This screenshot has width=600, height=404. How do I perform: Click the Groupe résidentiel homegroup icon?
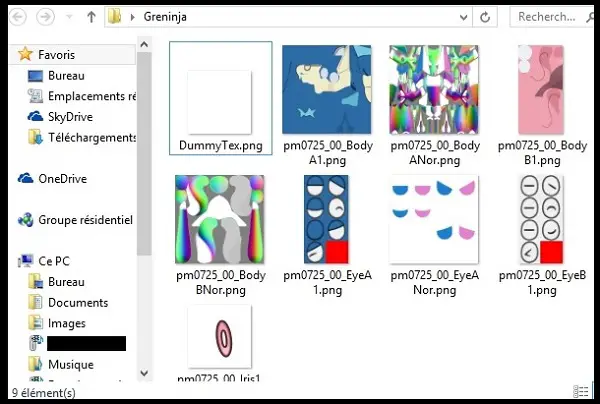(26, 220)
